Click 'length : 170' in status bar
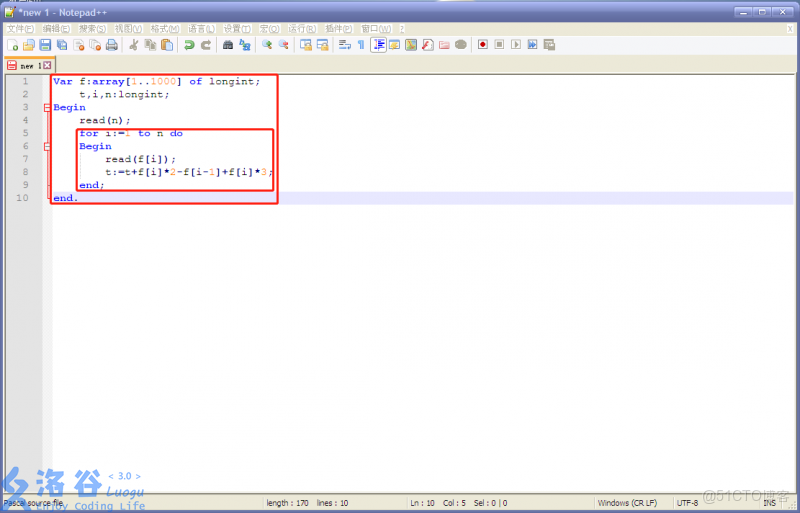This screenshot has width=800, height=513. 287,503
